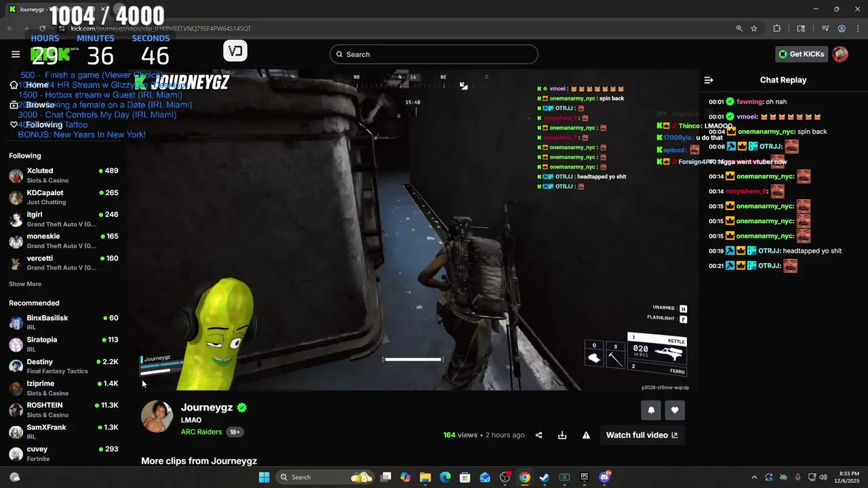868x488 pixels.
Task: Open Copilot from the taskbar
Action: [406, 477]
